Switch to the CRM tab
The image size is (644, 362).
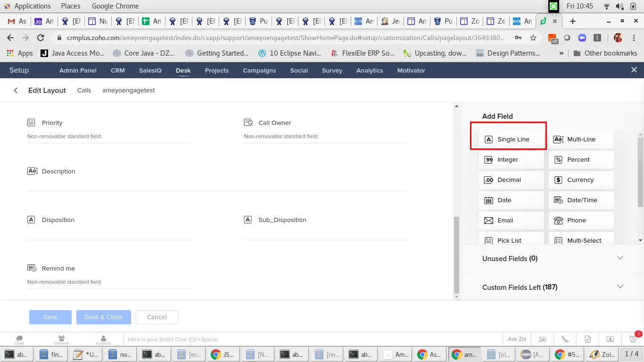118,70
